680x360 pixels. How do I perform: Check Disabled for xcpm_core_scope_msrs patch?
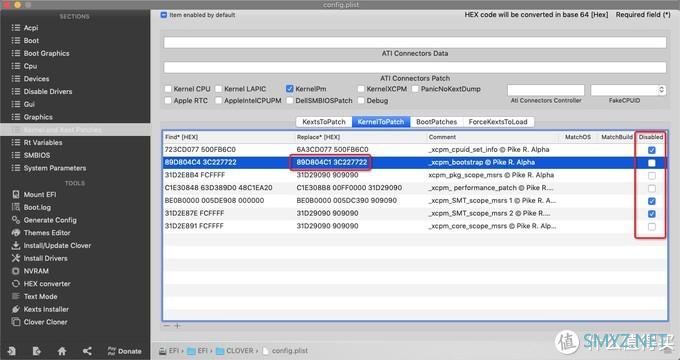pos(651,226)
